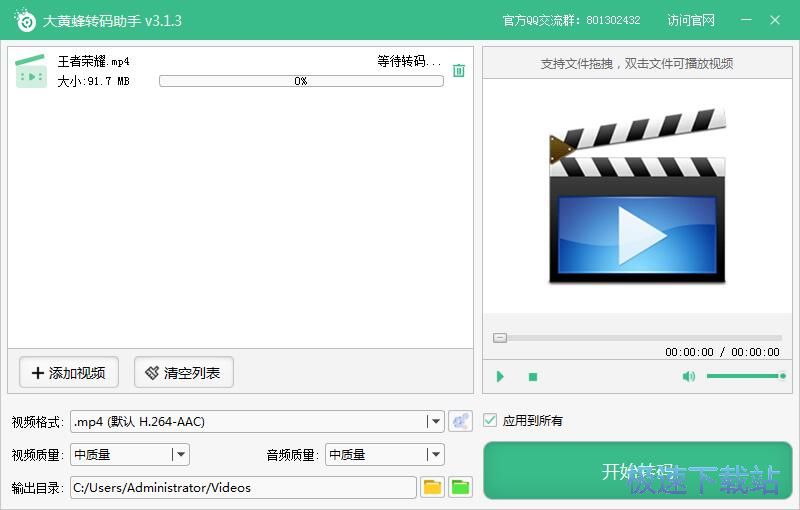Open the 音频质量 quality dropdown
Image resolution: width=800 pixels, height=510 pixels.
point(385,454)
